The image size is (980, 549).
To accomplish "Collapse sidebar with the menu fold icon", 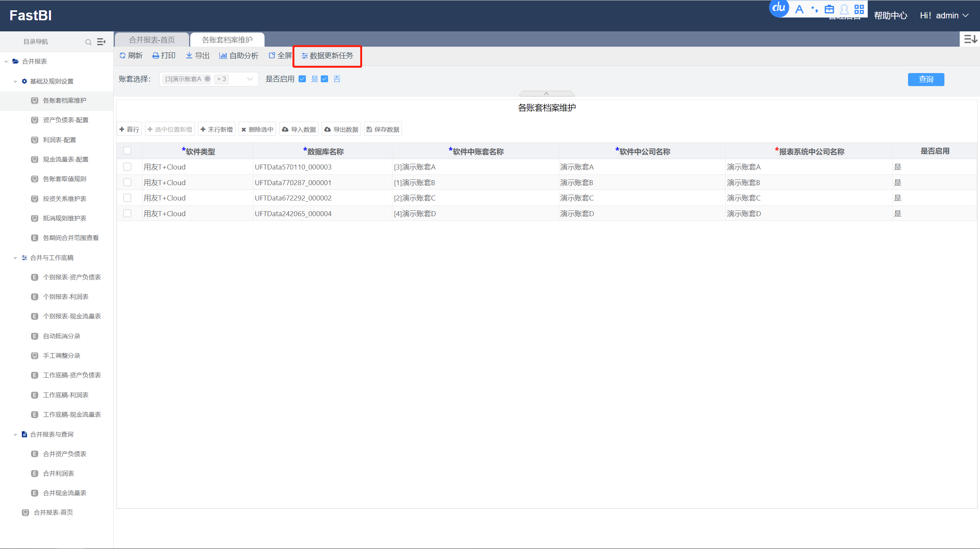I will [x=101, y=42].
